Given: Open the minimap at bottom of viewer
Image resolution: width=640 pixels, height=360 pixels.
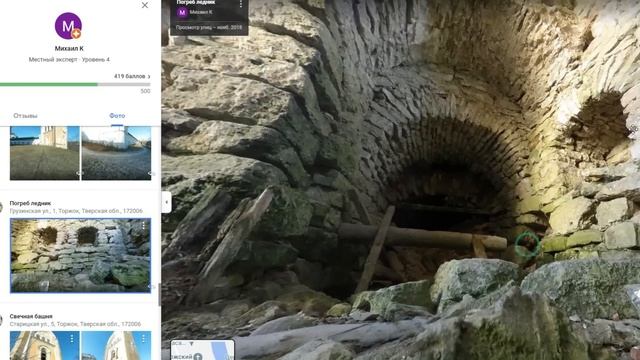Looking at the screenshot, I should pyautogui.click(x=202, y=350).
